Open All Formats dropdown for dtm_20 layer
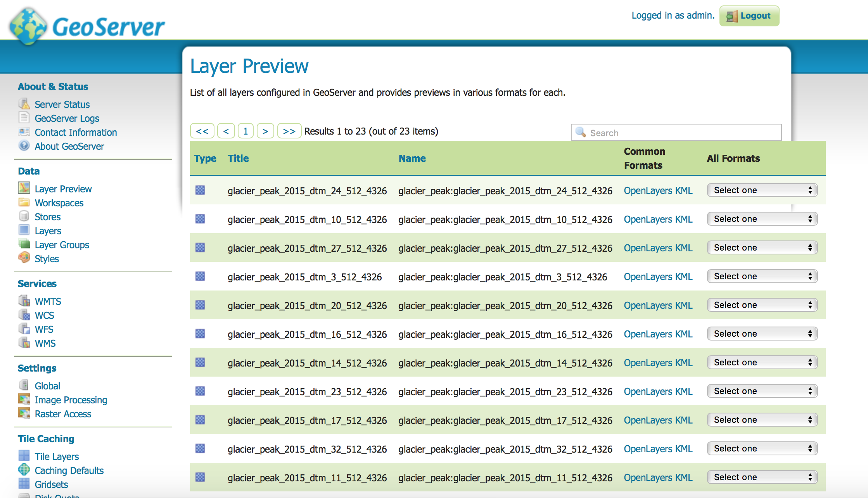This screenshot has width=868, height=498. coord(762,305)
